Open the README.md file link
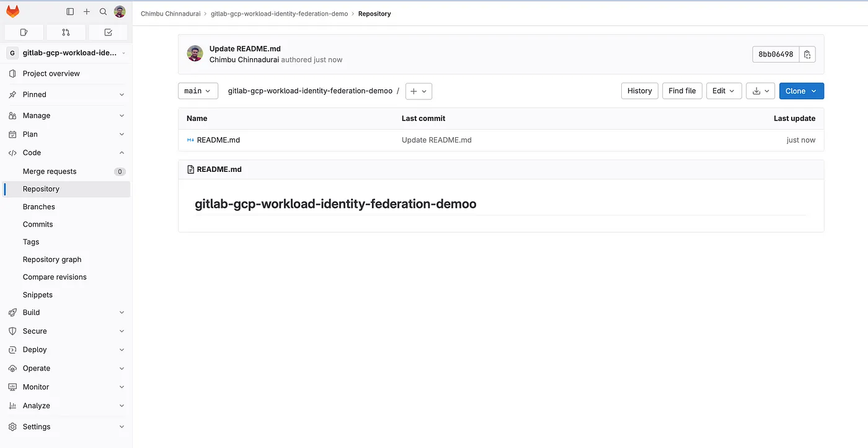The image size is (868, 448). (218, 140)
